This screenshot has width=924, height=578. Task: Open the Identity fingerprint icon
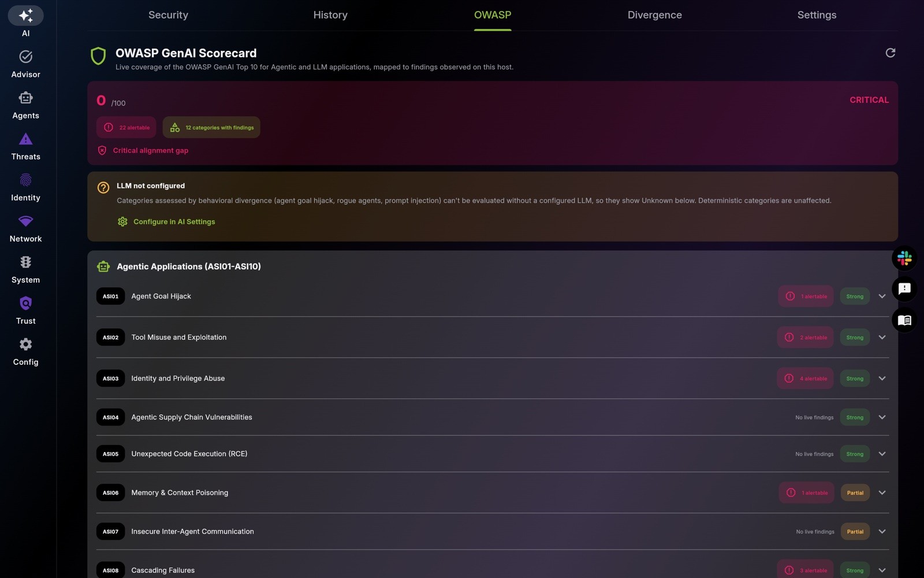(x=25, y=180)
